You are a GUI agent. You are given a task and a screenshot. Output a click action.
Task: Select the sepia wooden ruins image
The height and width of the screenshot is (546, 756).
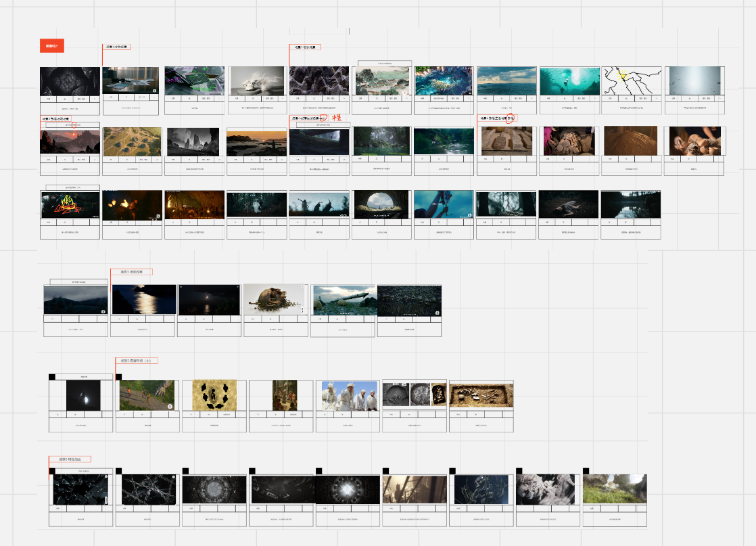point(415,490)
